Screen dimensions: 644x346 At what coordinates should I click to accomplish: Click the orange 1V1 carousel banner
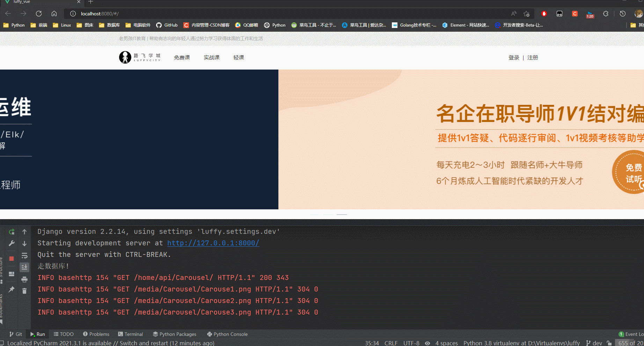coord(461,139)
